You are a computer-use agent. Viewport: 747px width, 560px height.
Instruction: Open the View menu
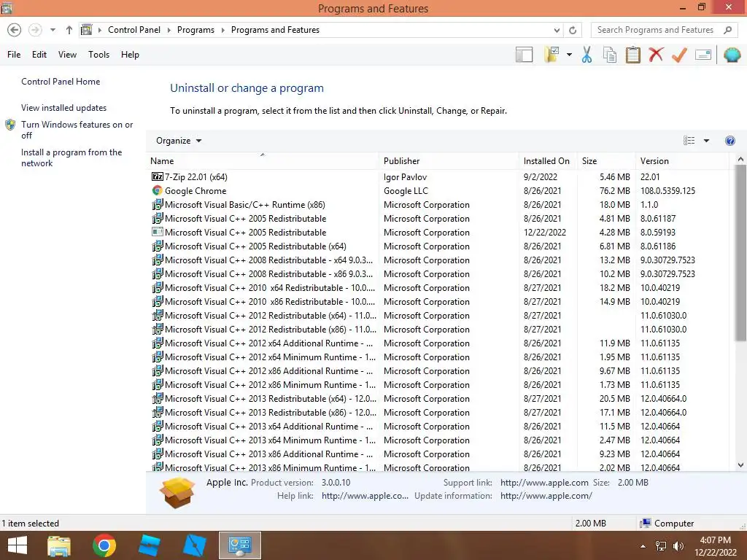(x=67, y=55)
